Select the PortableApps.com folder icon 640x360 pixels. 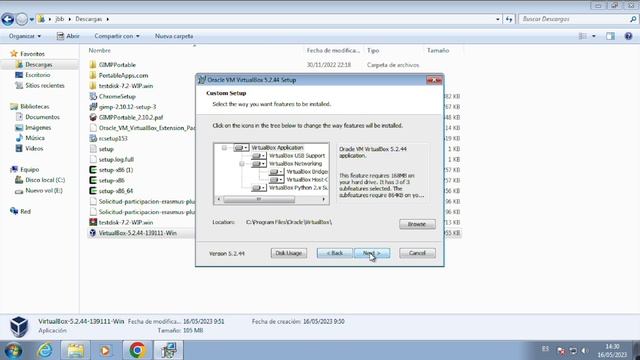(93, 76)
